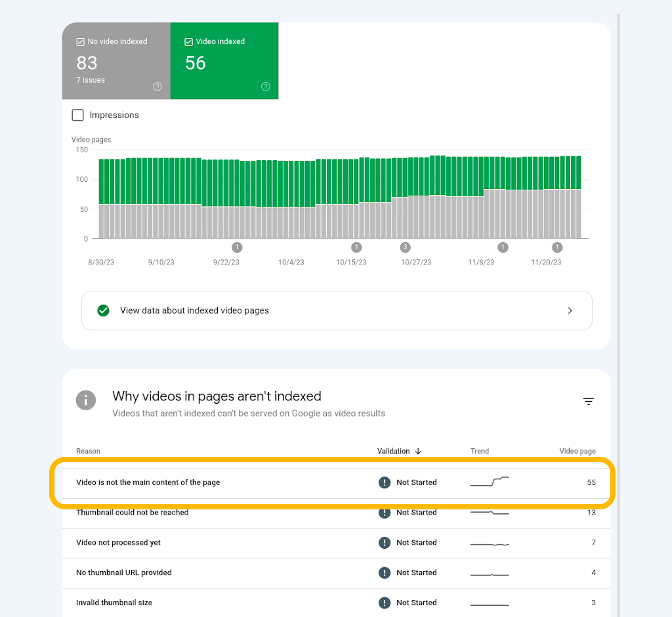Select the No video indexed 83 card
Viewport: 672px width, 617px height.
click(x=116, y=61)
